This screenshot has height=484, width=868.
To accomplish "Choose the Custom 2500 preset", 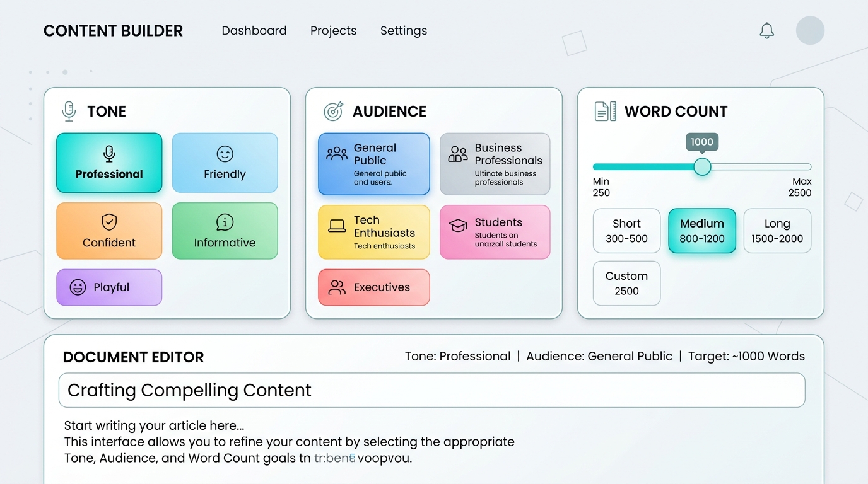I will tap(626, 283).
